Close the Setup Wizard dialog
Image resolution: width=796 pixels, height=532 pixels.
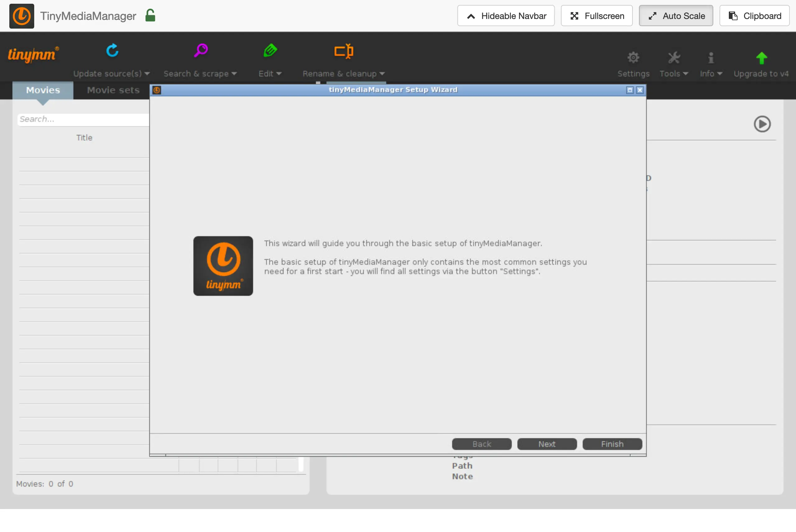[640, 90]
